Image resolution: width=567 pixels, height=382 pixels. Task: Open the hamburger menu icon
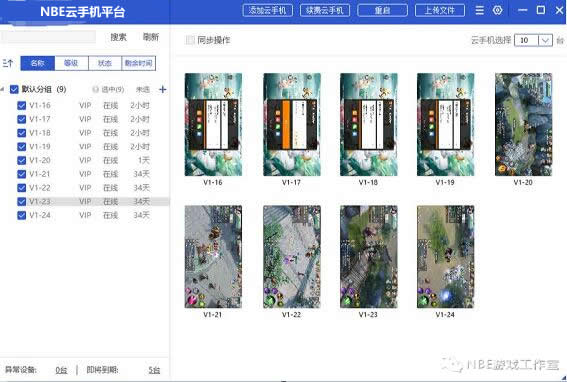pos(479,10)
